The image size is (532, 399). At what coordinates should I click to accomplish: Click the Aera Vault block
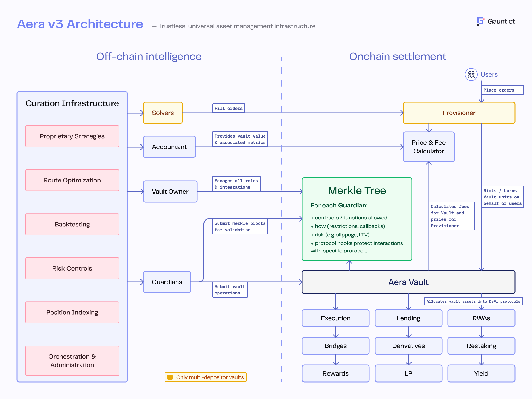408,282
